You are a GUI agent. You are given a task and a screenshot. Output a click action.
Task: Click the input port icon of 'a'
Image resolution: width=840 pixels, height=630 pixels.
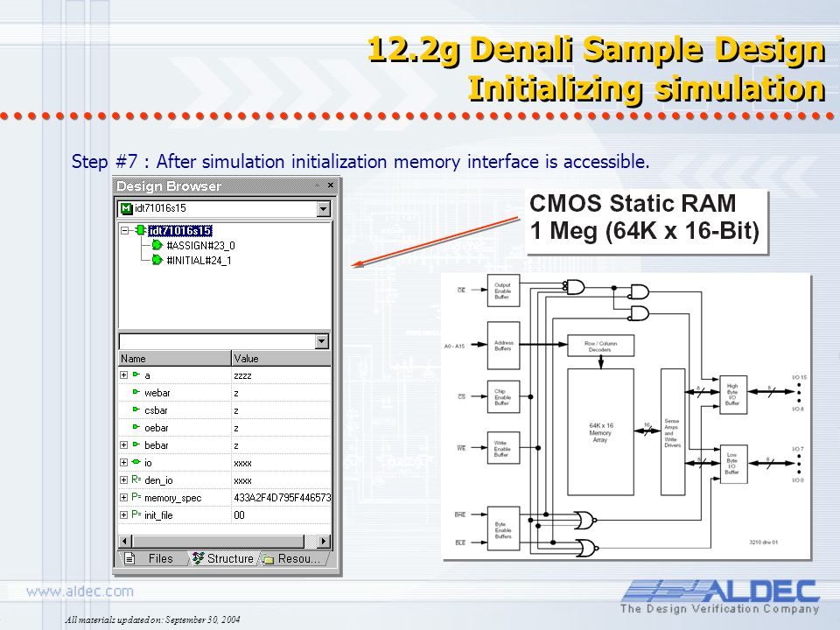(x=136, y=375)
